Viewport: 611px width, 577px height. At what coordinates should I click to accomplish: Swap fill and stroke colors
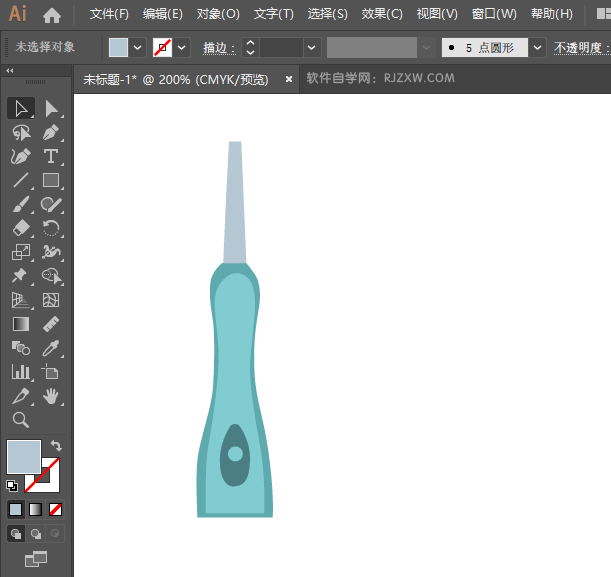(56, 446)
